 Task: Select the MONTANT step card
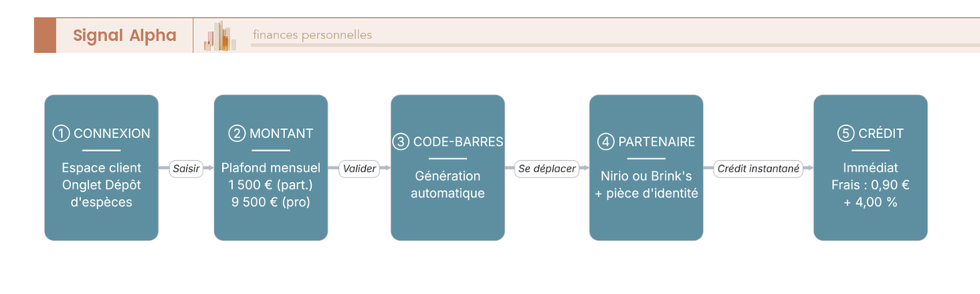271,167
